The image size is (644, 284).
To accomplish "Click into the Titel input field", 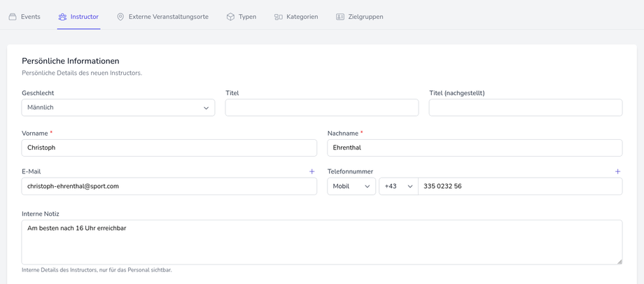I will pyautogui.click(x=322, y=108).
